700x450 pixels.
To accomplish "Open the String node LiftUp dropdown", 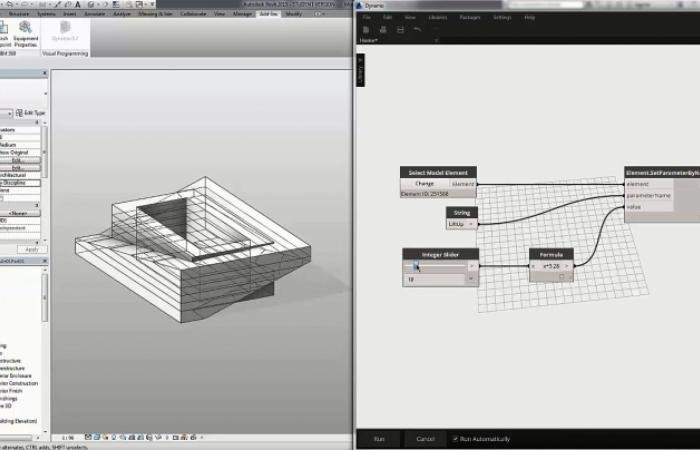I will pyautogui.click(x=471, y=223).
